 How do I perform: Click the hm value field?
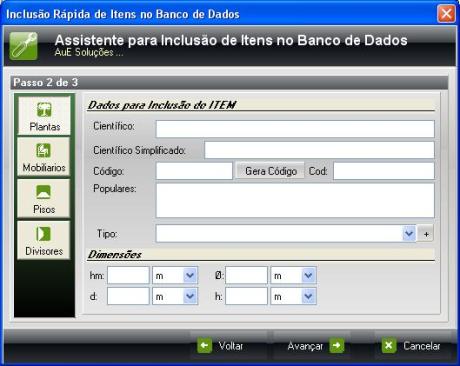[128, 275]
